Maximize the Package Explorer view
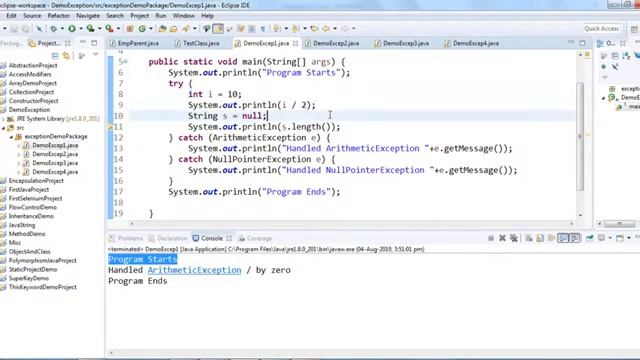Viewport: 640px width, 360px height. pyautogui.click(x=94, y=42)
